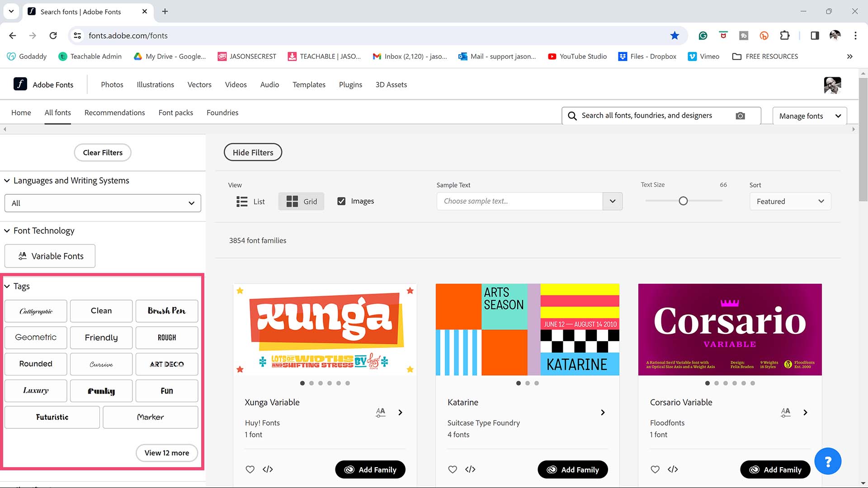This screenshot has width=868, height=488.
Task: Click the search magnifier icon
Action: pyautogui.click(x=572, y=116)
